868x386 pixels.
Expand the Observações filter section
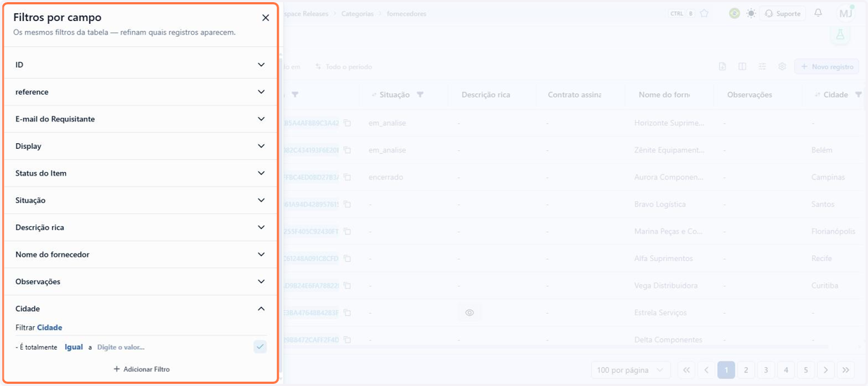click(140, 282)
